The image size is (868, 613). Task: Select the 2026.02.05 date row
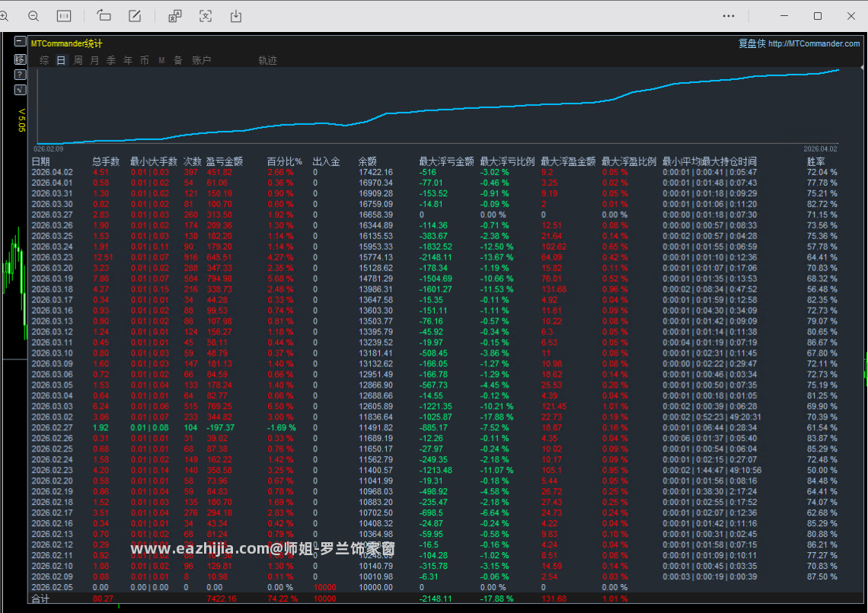(435, 588)
